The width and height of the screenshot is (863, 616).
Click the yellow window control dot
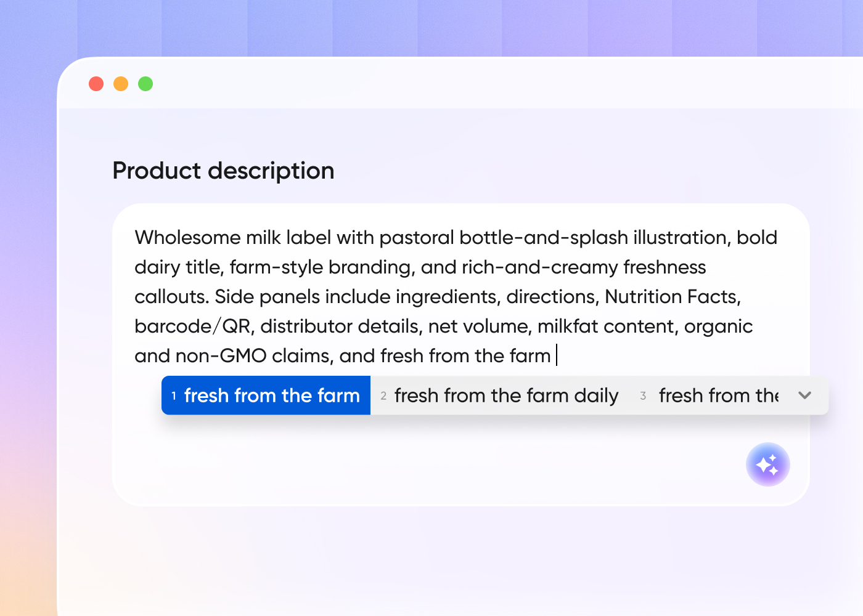tap(121, 83)
